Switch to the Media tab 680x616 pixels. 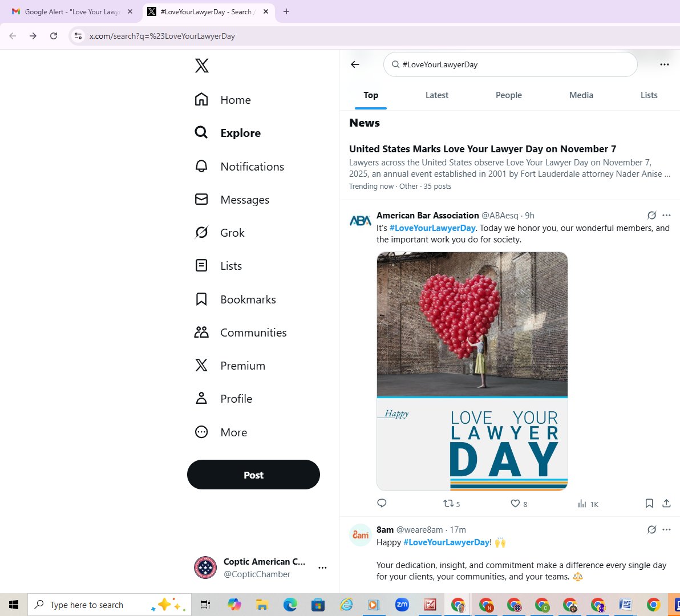click(x=581, y=95)
